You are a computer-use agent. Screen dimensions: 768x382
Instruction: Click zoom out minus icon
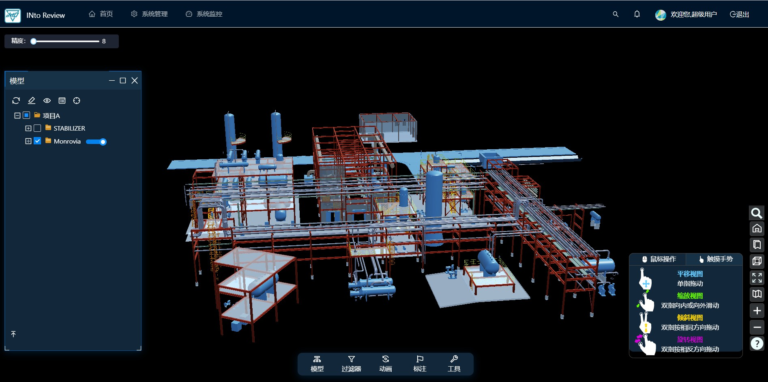757,327
